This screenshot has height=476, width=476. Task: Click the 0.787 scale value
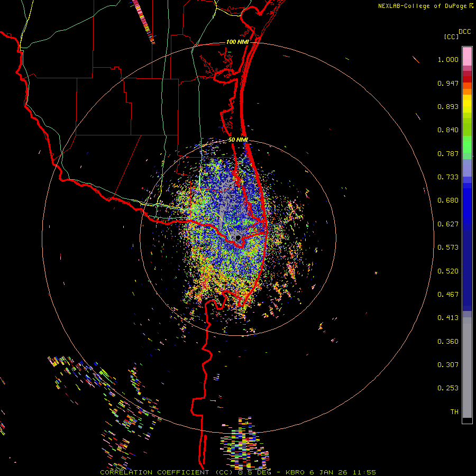448,153
